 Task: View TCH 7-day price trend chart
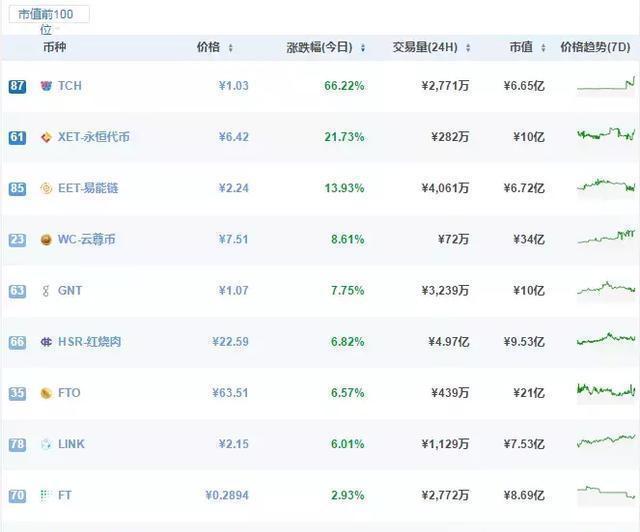pos(606,85)
